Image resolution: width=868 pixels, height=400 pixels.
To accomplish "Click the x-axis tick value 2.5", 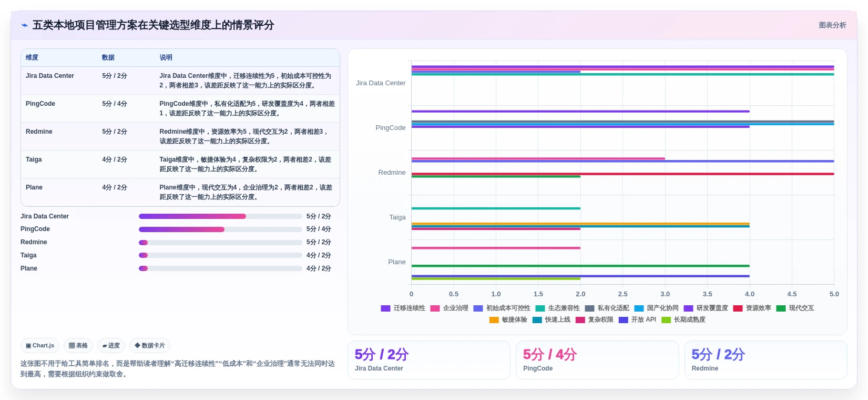I will 623,294.
